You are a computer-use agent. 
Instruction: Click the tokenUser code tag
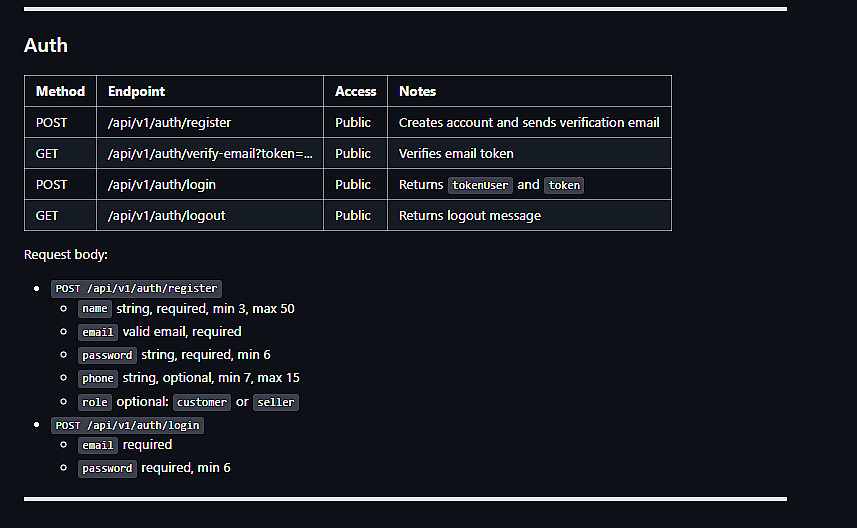click(480, 185)
